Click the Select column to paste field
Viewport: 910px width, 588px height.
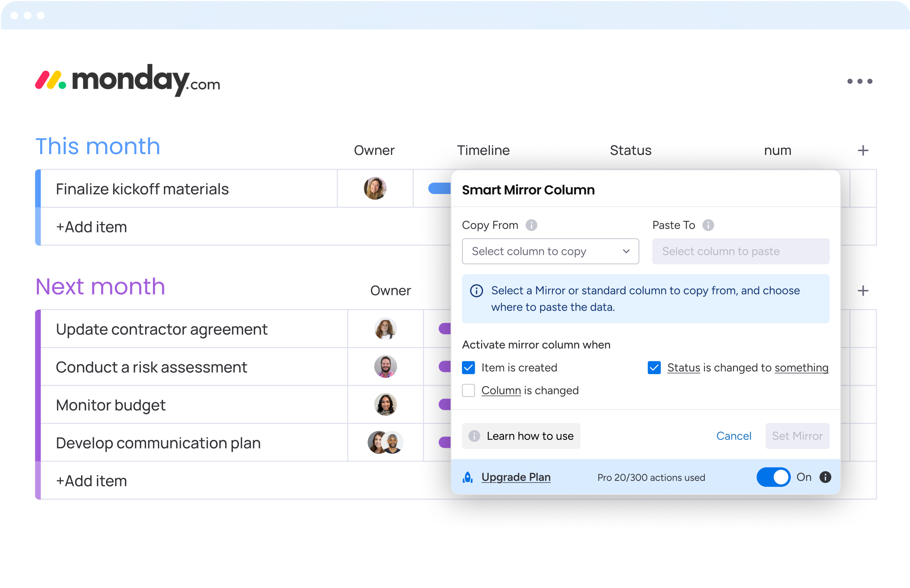pos(740,251)
